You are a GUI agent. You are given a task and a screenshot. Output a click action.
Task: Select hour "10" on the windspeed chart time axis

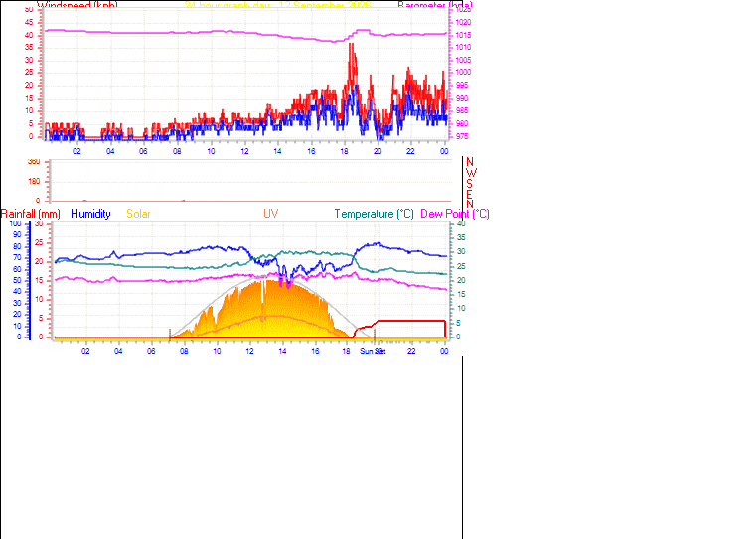click(211, 151)
